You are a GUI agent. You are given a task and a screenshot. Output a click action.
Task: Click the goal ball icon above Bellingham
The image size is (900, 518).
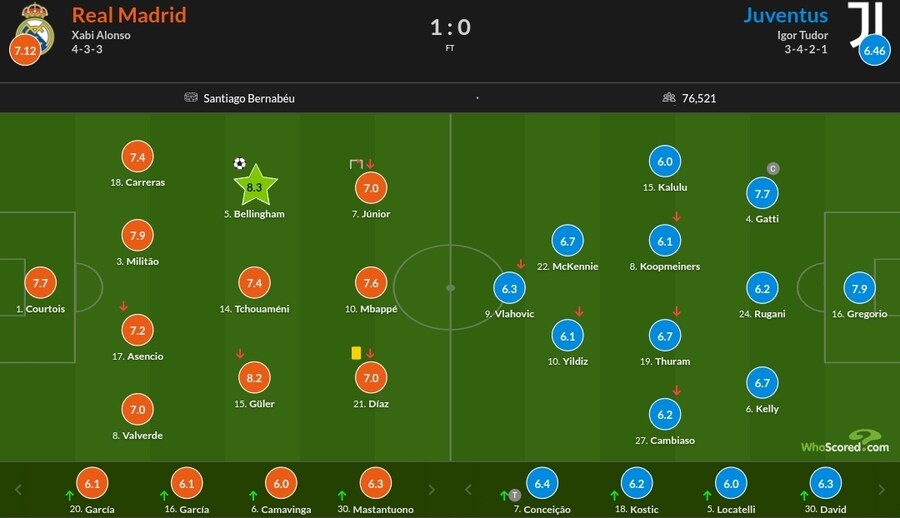(239, 163)
